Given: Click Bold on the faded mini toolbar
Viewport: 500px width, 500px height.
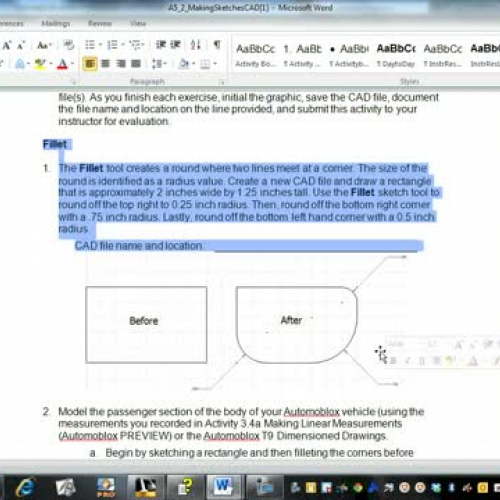Looking at the screenshot, I should tap(393, 361).
